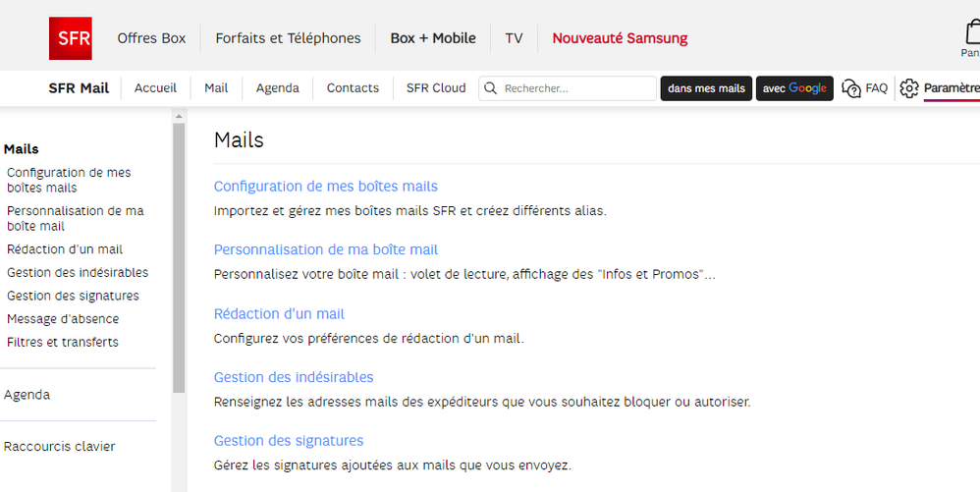
Task: Open 'Configuration de mes boîtes mails' heading link
Action: point(326,187)
